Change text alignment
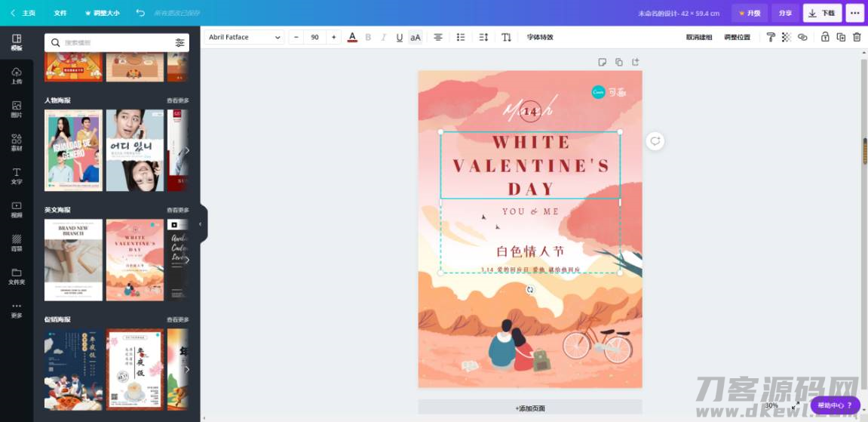Viewport: 868px width, 422px height. pos(438,37)
